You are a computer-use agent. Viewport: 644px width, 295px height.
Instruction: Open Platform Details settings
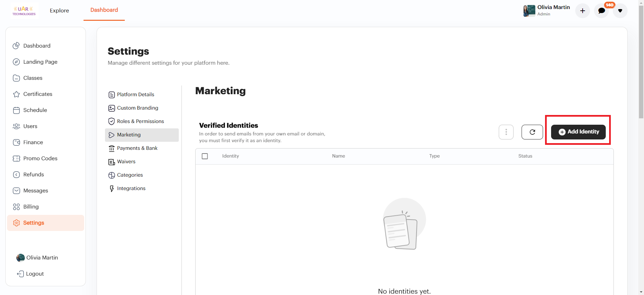136,95
